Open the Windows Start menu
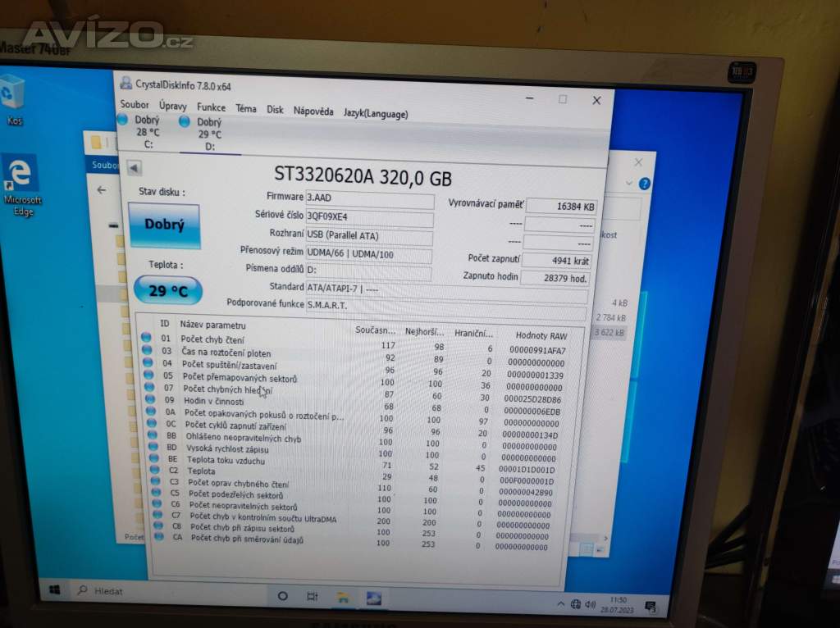Viewport: 840px width, 628px height. pyautogui.click(x=55, y=590)
